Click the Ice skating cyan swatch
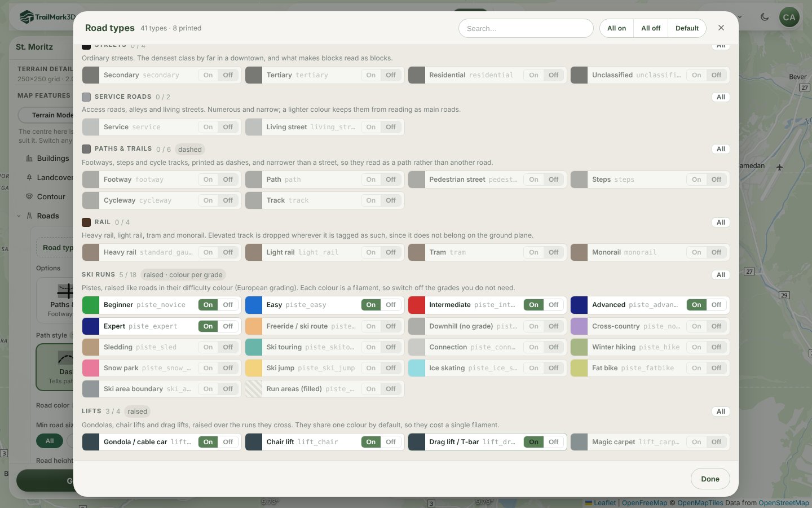The width and height of the screenshot is (812, 508). pos(417,368)
